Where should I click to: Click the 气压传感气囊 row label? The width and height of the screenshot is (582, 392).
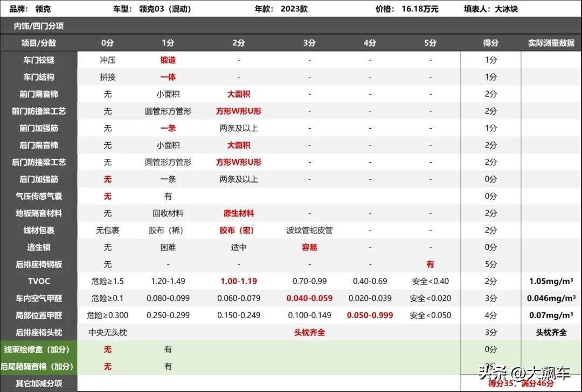[39, 196]
